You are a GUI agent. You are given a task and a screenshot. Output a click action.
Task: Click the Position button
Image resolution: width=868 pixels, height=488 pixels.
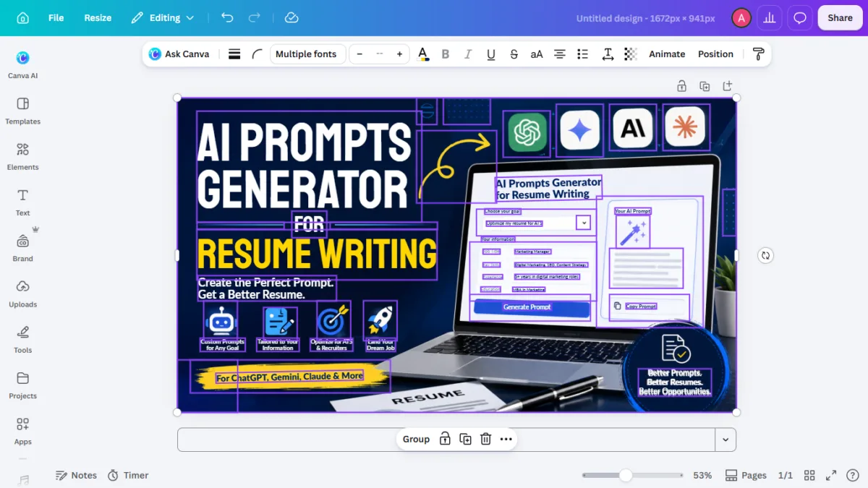point(715,54)
